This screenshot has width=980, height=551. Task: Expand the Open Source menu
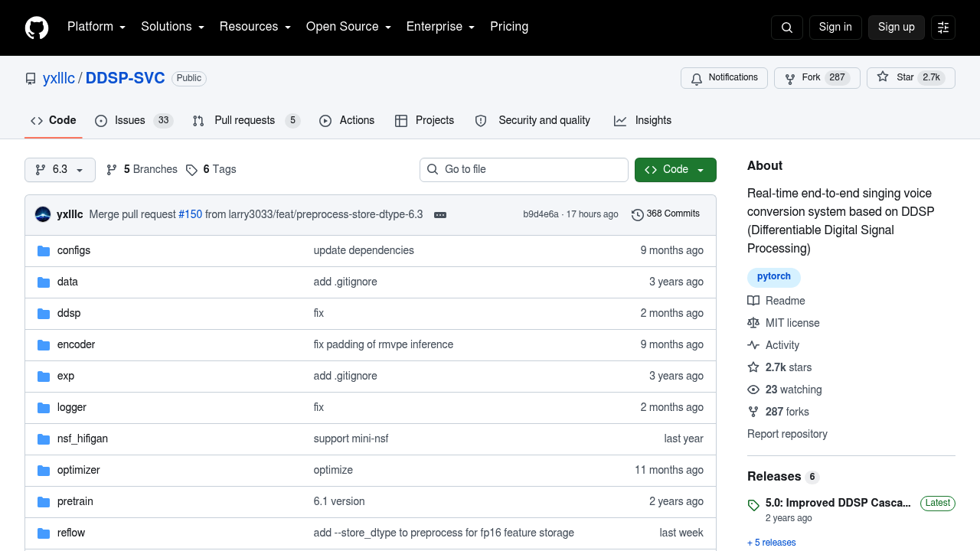tap(348, 27)
